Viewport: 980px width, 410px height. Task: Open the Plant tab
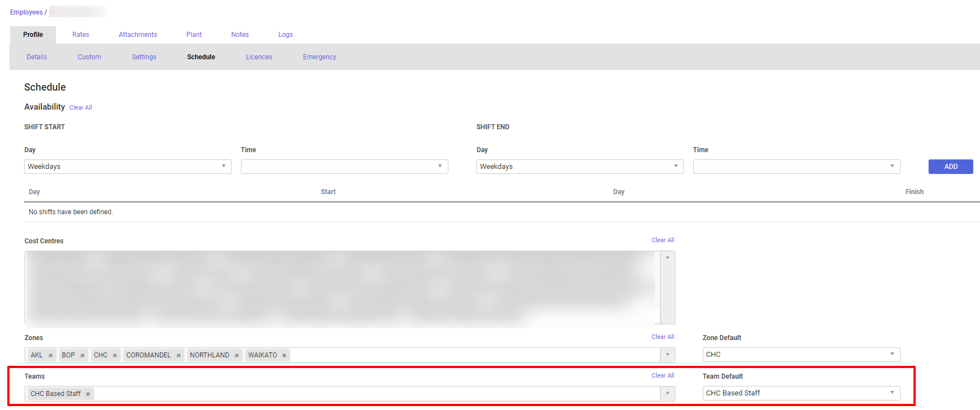(194, 35)
